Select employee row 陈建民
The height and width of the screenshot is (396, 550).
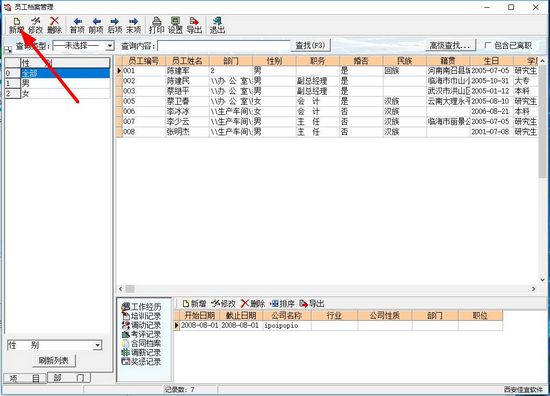327,81
